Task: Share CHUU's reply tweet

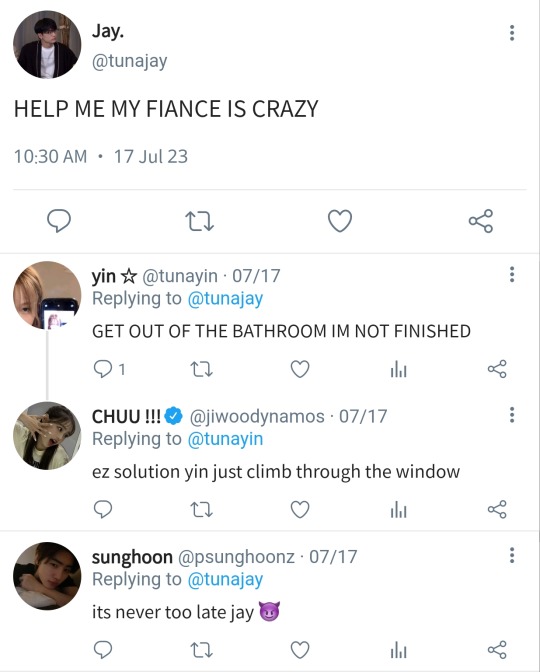Action: pos(497,510)
